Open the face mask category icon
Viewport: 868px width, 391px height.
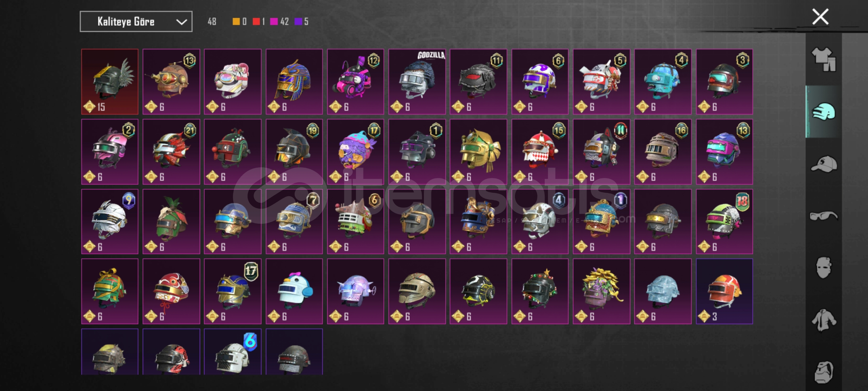[824, 268]
